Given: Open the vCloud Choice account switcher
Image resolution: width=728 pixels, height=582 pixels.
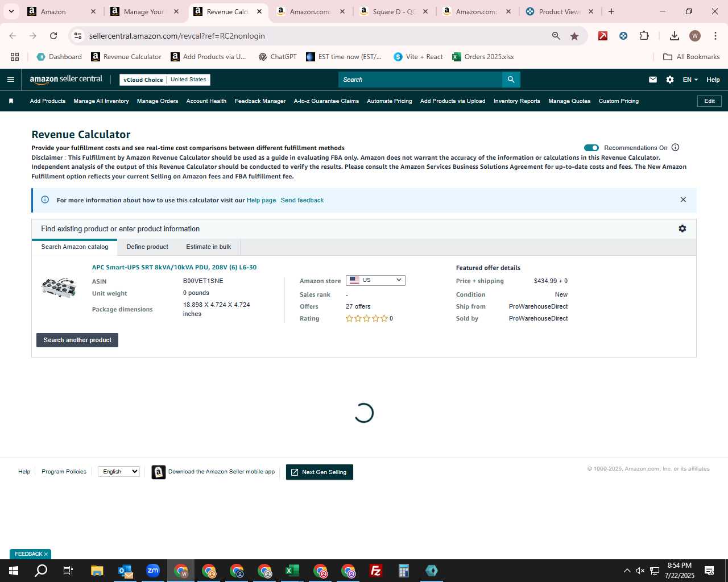Looking at the screenshot, I should click(x=165, y=80).
